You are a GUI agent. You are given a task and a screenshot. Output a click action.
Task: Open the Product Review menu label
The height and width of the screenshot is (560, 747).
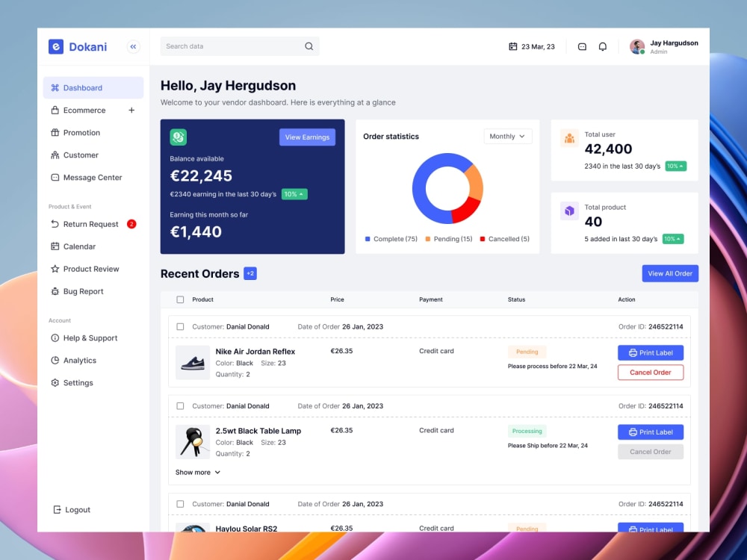[91, 269]
